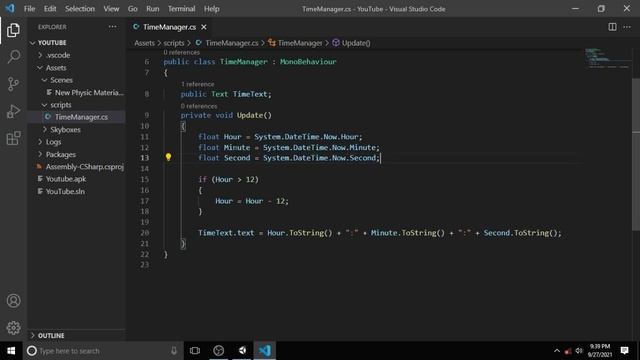Open the File menu
640x360 pixels.
pos(29,9)
